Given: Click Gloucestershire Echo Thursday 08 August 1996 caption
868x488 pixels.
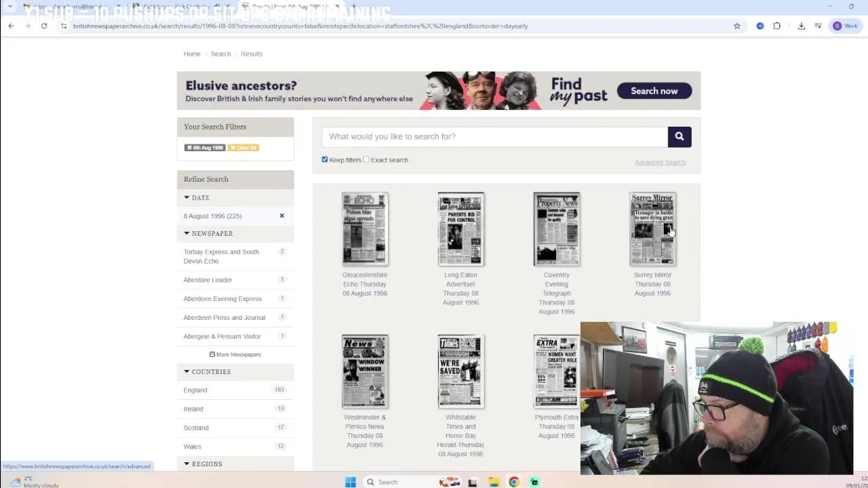Looking at the screenshot, I should [365, 284].
